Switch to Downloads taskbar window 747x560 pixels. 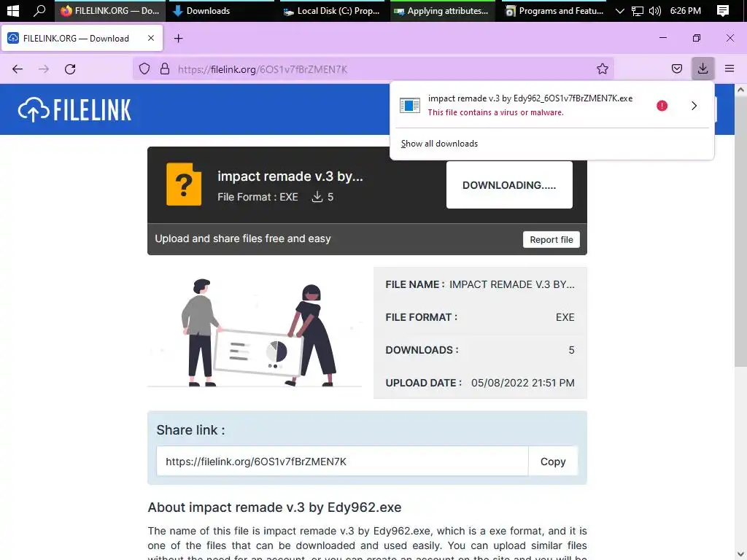coord(221,10)
